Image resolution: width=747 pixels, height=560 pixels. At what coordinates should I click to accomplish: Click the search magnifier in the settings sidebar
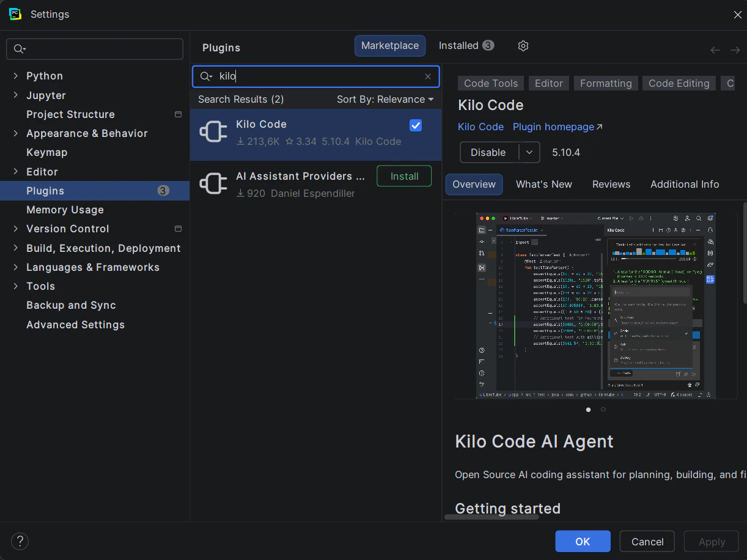20,49
